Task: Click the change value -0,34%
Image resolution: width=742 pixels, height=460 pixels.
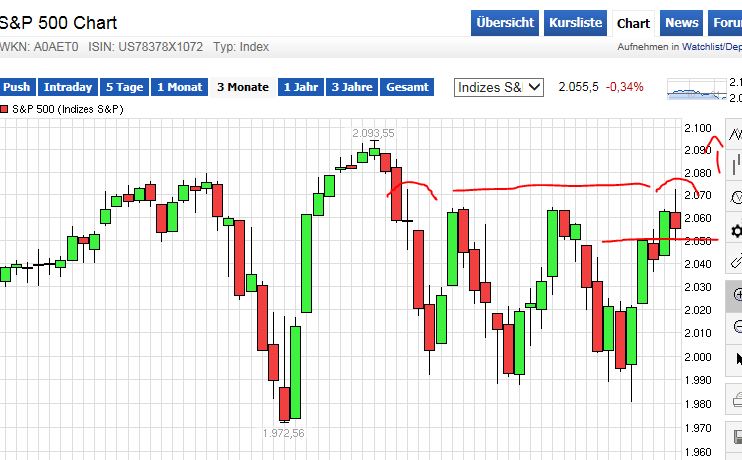Action: (625, 87)
